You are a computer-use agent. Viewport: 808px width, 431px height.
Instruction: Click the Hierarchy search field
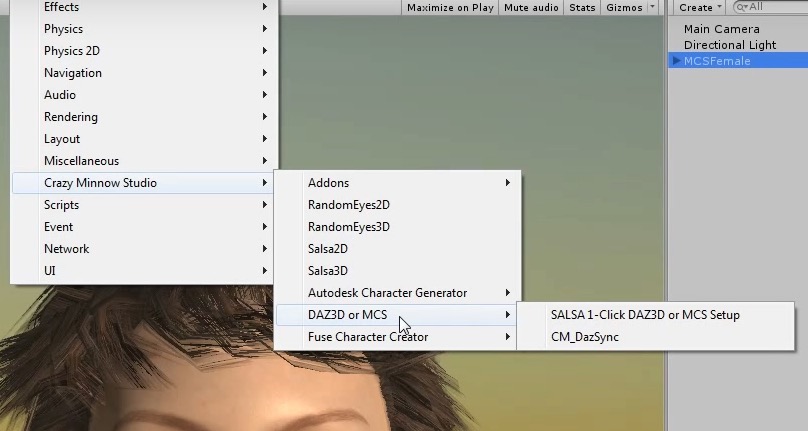[x=770, y=7]
